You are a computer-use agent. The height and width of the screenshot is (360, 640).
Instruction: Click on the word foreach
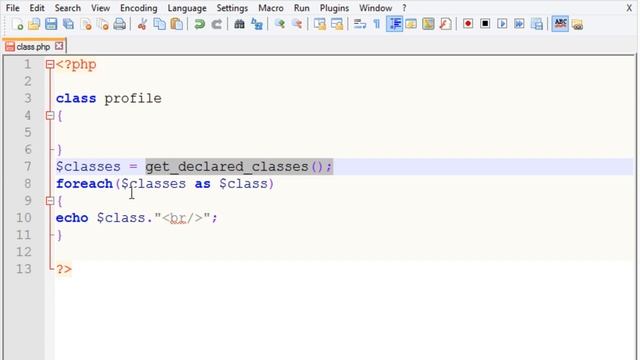[84, 184]
